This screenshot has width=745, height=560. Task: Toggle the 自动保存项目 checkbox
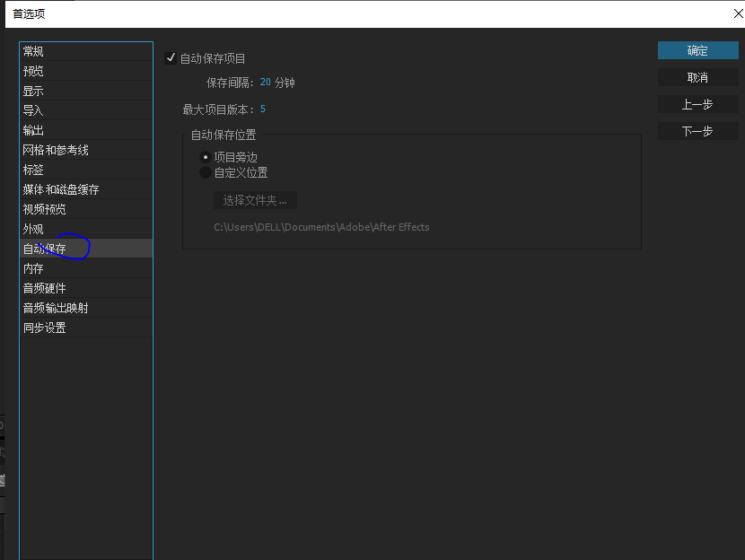click(171, 58)
